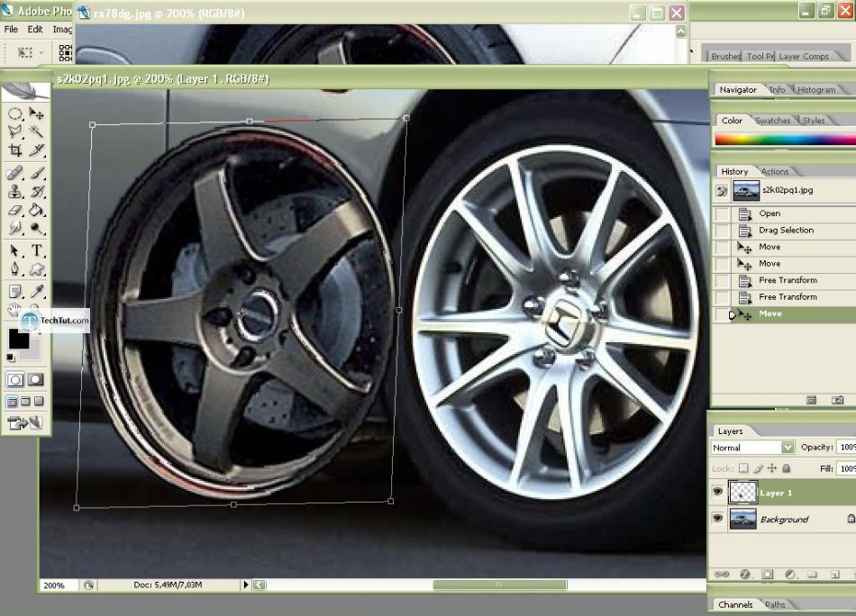This screenshot has width=856, height=616.
Task: Click the Opacity value field
Action: tap(847, 448)
